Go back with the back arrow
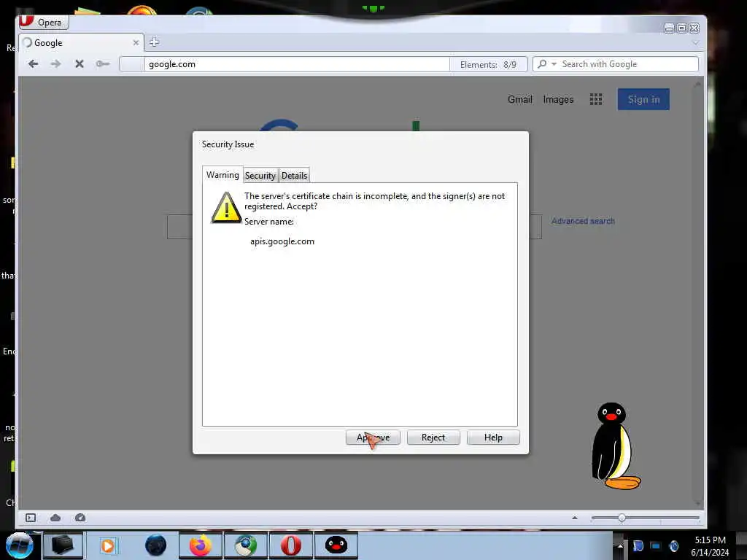This screenshot has height=560, width=747. 33,64
